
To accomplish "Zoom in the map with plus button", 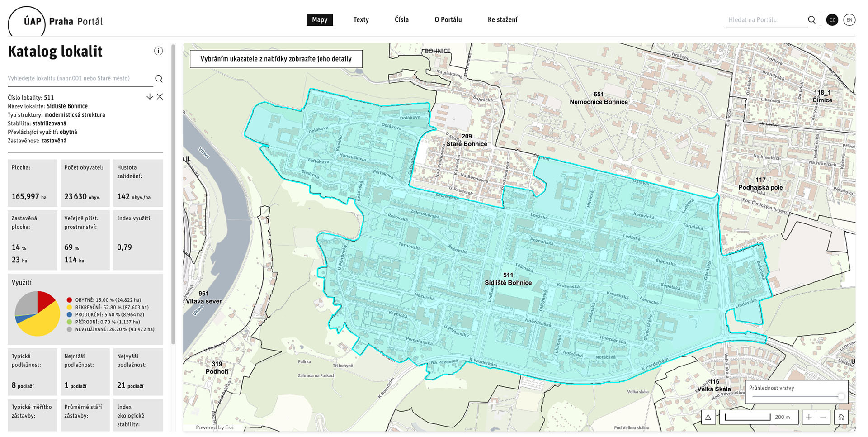I will [x=809, y=417].
